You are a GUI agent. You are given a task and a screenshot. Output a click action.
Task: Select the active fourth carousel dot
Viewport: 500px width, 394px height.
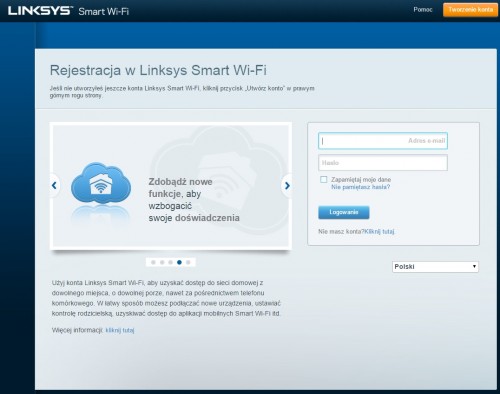coord(179,262)
